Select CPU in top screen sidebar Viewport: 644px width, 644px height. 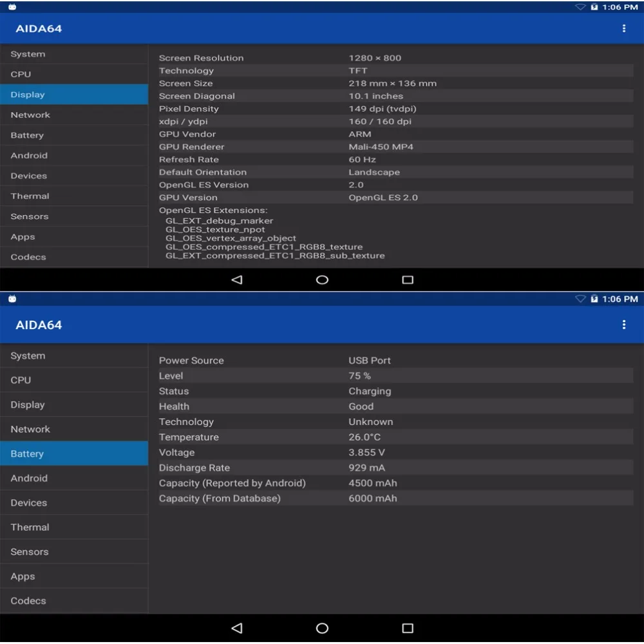coord(74,74)
